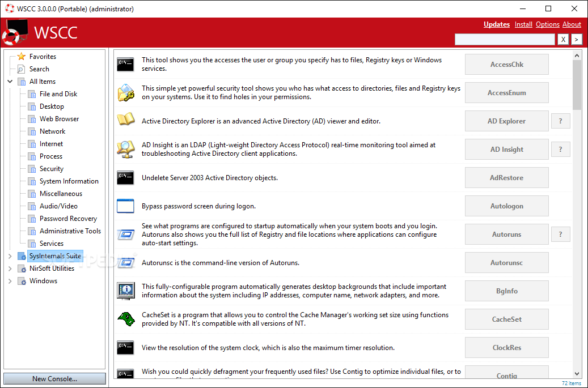This screenshot has width=588, height=388.
Task: Launch Autorunsc
Action: (506, 262)
